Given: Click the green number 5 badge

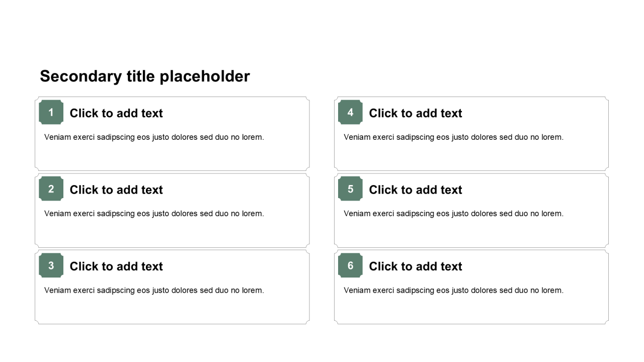Looking at the screenshot, I should [350, 189].
